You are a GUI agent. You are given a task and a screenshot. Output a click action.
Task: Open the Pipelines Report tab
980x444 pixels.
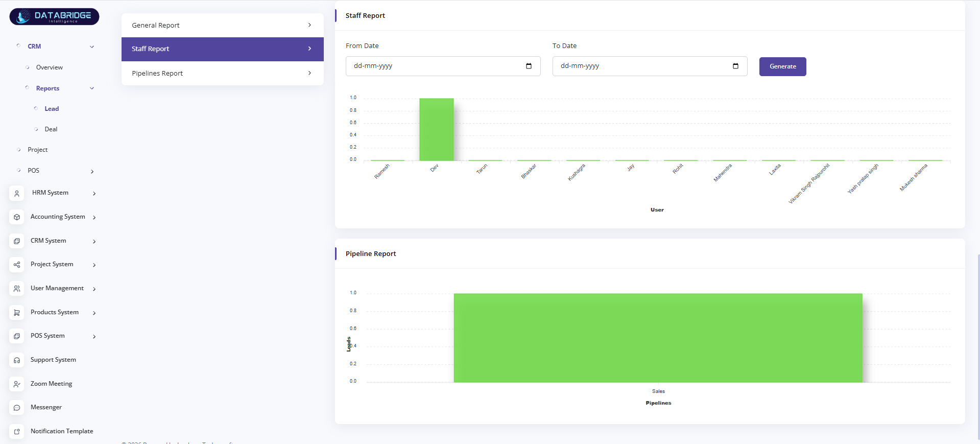[x=223, y=73]
